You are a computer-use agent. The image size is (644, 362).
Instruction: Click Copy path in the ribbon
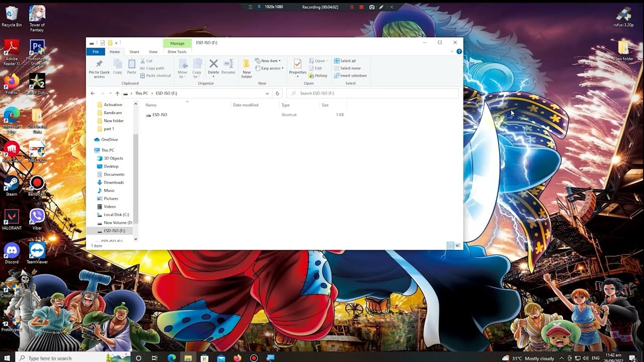point(152,68)
